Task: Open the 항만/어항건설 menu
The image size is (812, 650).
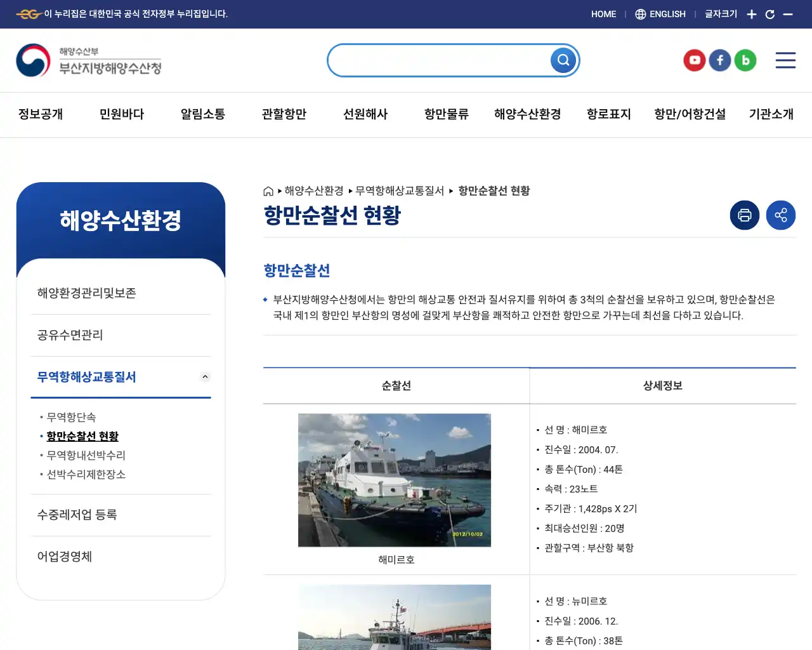Action: pos(690,114)
